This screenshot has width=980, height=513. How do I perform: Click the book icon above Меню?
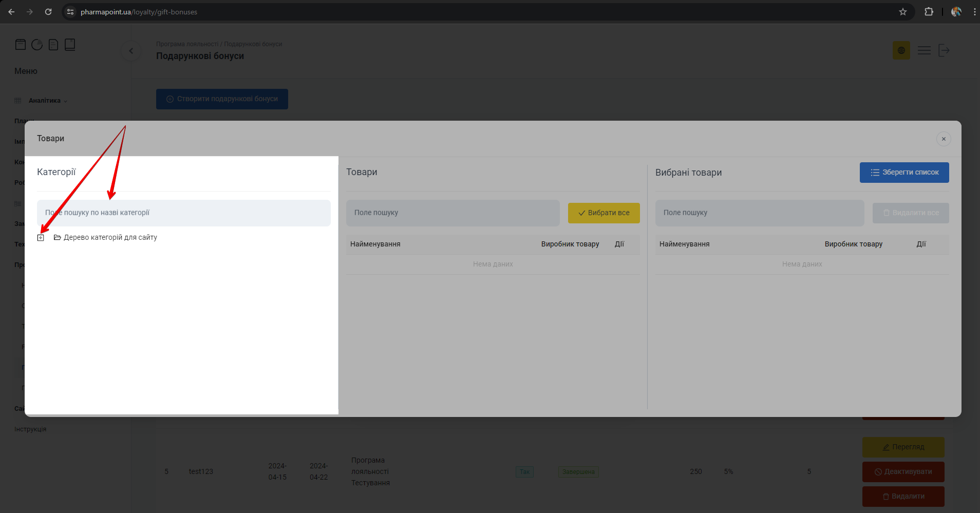[x=70, y=45]
